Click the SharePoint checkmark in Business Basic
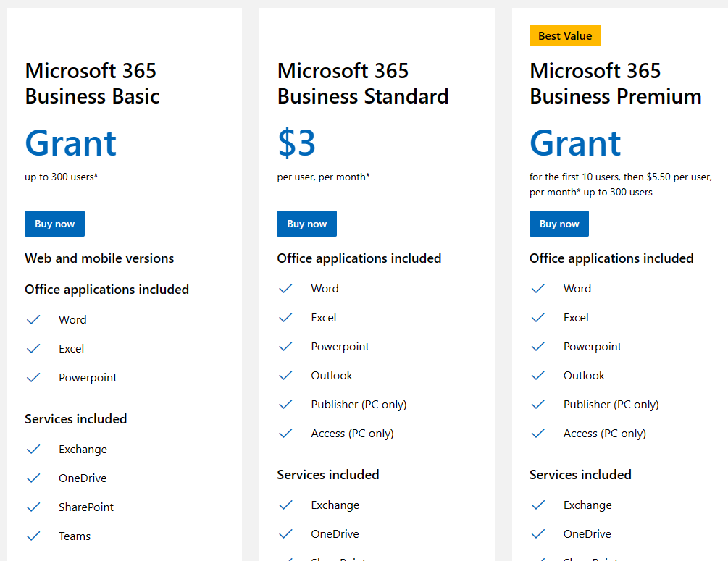This screenshot has width=728, height=561. click(33, 507)
